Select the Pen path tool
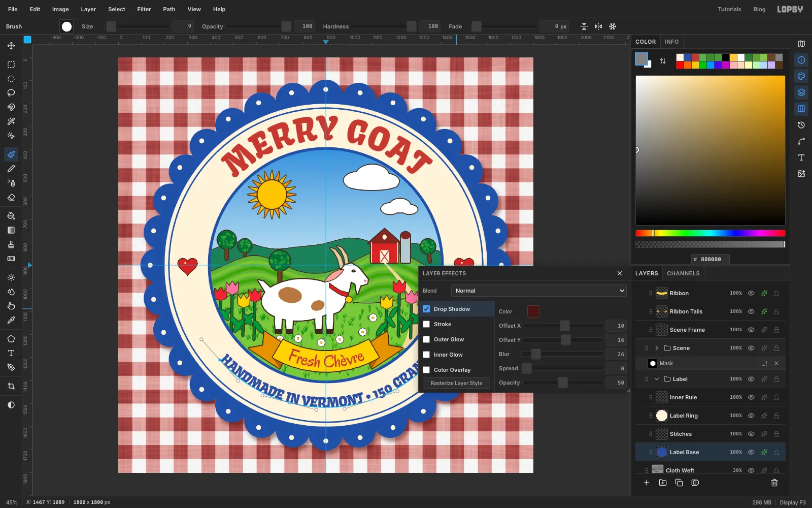The width and height of the screenshot is (812, 508). click(x=11, y=367)
